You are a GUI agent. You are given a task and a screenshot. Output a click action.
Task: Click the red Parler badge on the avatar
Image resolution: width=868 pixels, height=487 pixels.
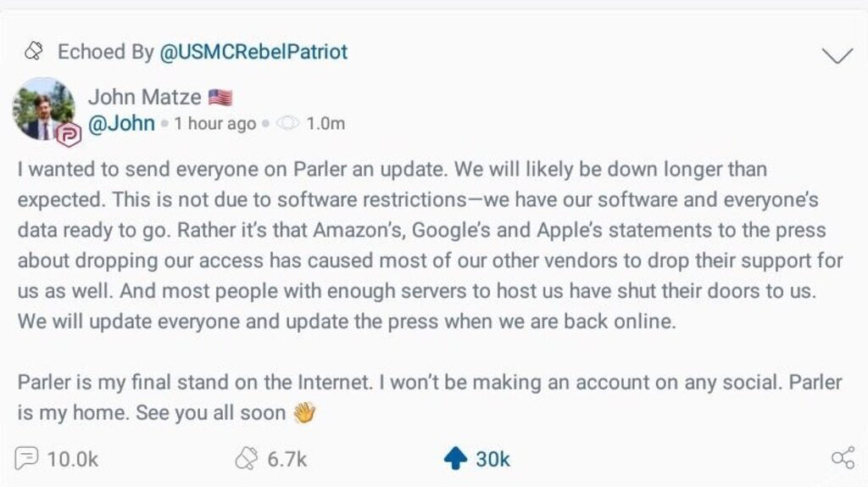69,134
